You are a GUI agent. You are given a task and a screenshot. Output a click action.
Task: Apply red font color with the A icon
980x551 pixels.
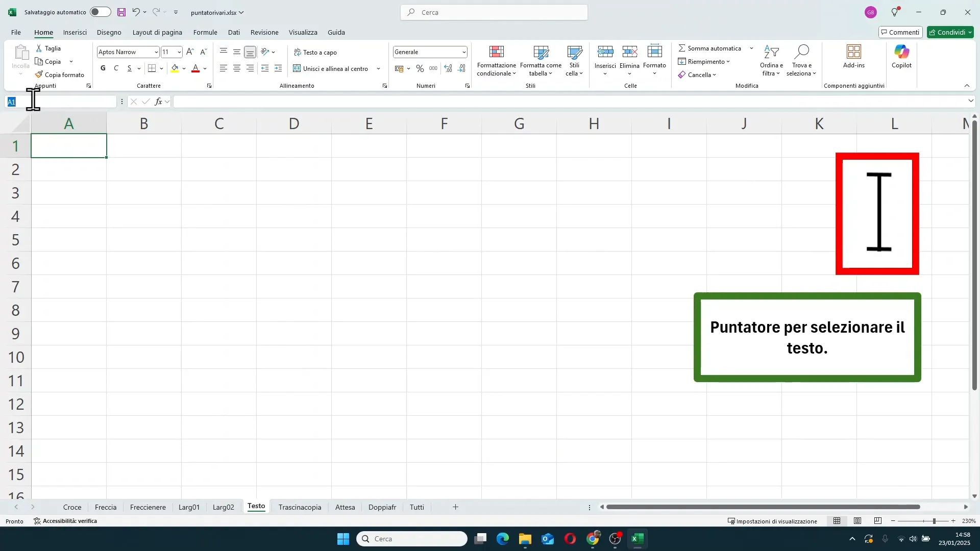(195, 68)
